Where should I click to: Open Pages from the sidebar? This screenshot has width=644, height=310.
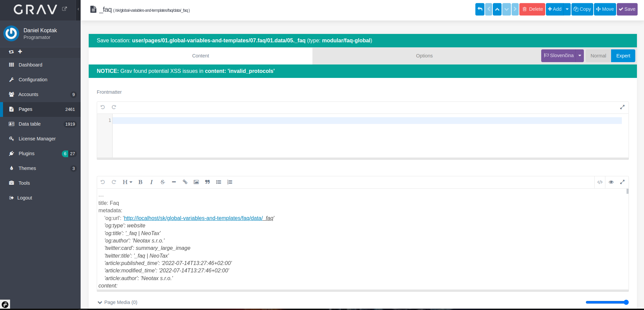tap(40, 109)
